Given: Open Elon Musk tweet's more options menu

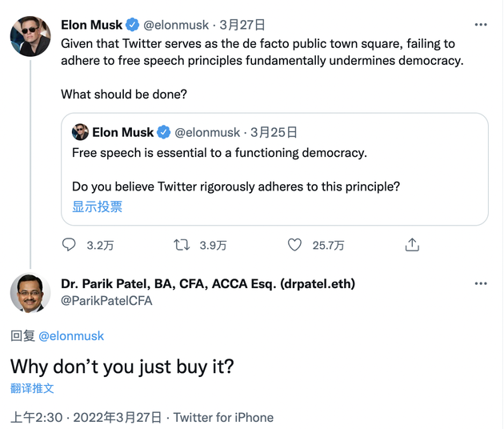Looking at the screenshot, I should click(481, 25).
